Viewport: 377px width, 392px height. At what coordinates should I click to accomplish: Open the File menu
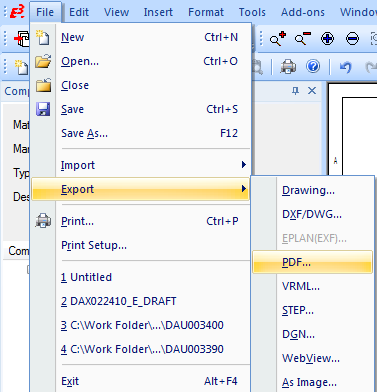(45, 12)
